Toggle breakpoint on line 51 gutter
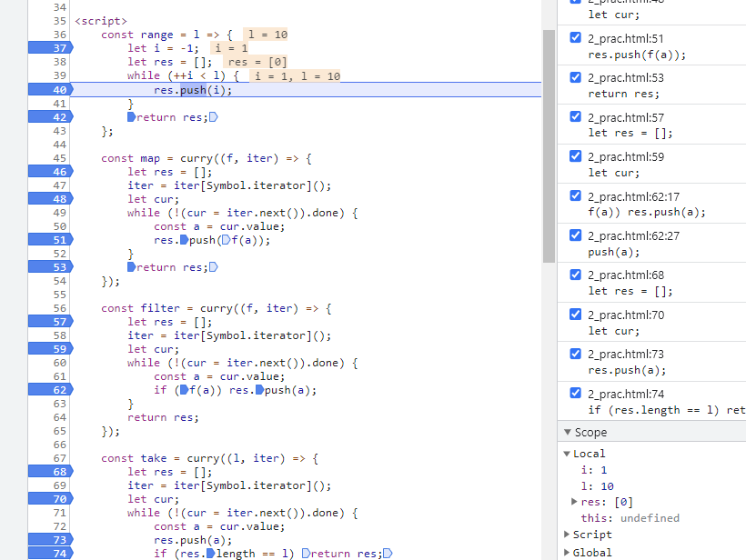Image resolution: width=746 pixels, height=560 pixels. tap(50, 240)
